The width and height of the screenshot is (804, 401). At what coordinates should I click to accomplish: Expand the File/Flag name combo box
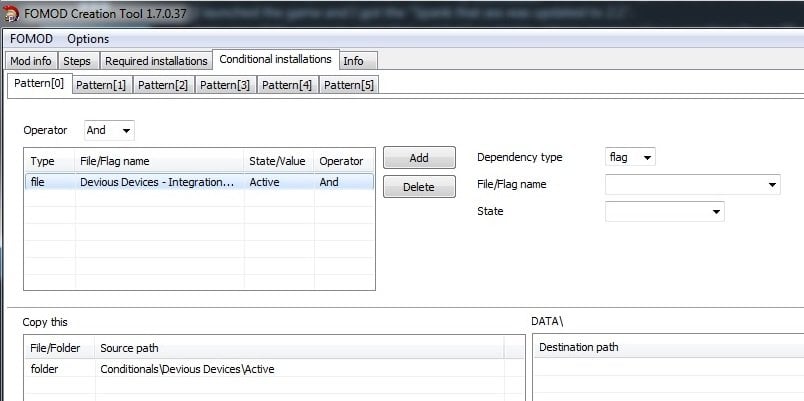pos(693,185)
